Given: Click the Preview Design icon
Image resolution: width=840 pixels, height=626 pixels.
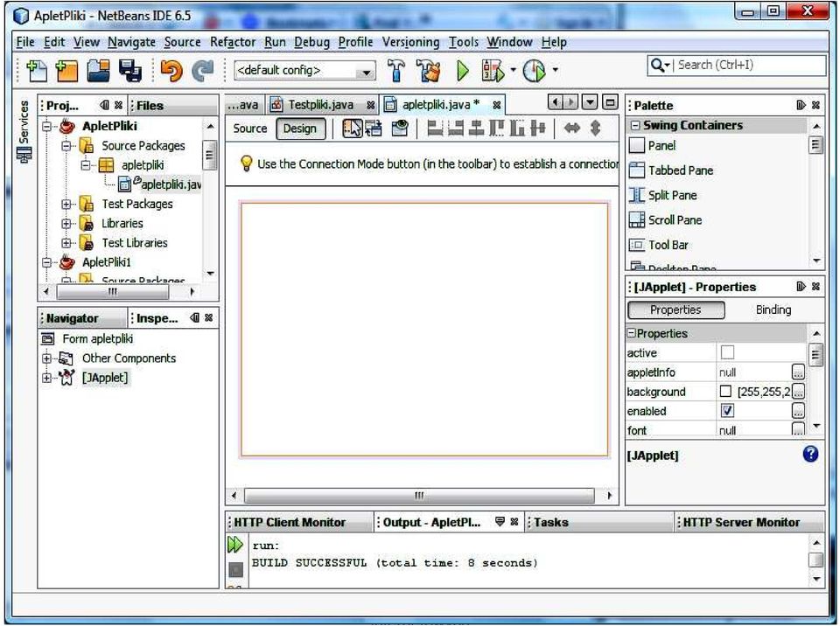Looking at the screenshot, I should pyautogui.click(x=400, y=129).
